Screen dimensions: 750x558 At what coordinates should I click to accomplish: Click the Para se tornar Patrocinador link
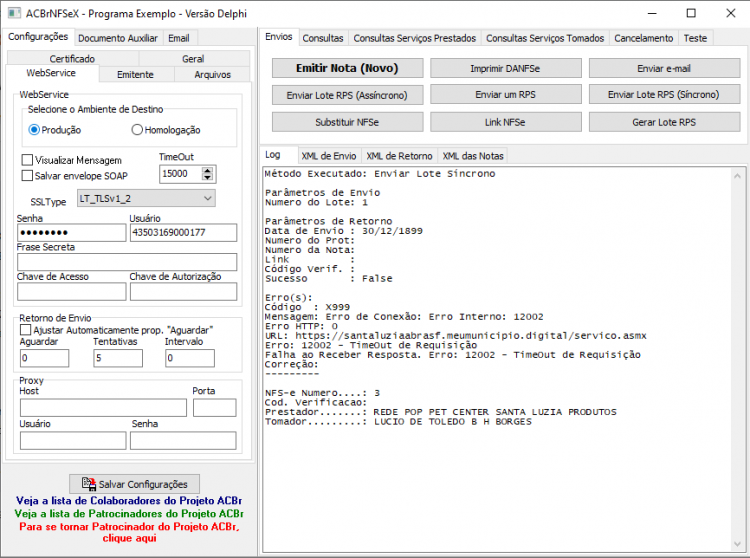129,532
